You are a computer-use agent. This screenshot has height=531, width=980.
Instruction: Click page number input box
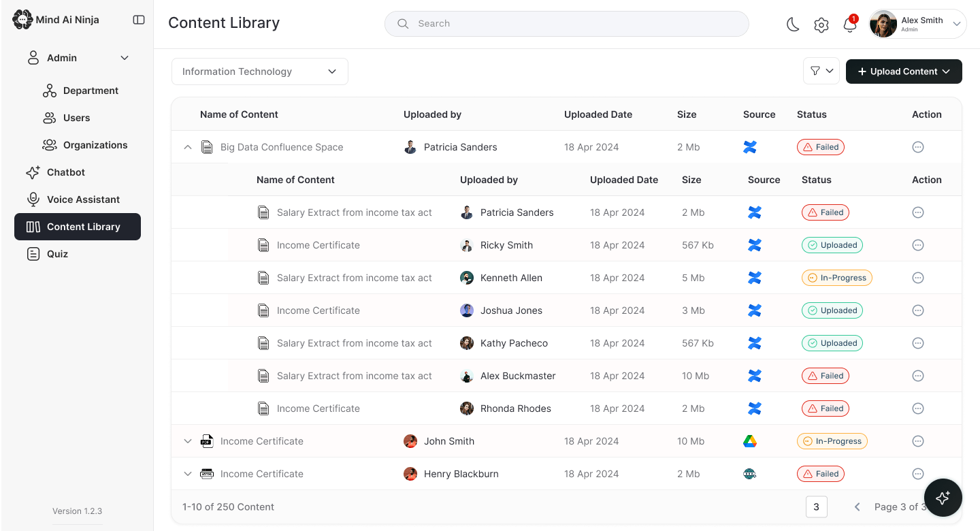[x=817, y=506]
